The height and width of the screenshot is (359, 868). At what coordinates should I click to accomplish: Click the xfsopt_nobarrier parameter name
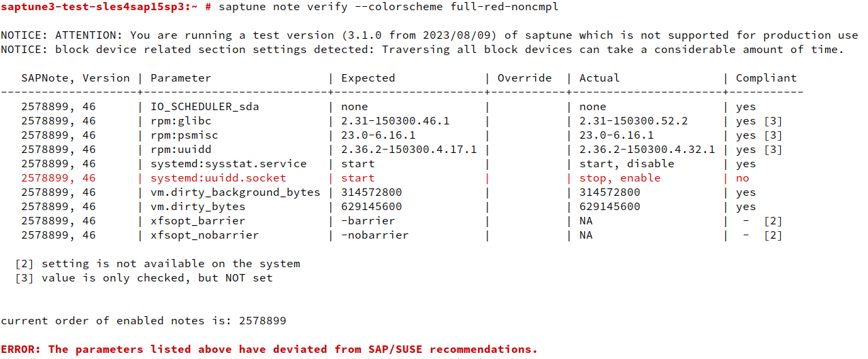point(204,235)
